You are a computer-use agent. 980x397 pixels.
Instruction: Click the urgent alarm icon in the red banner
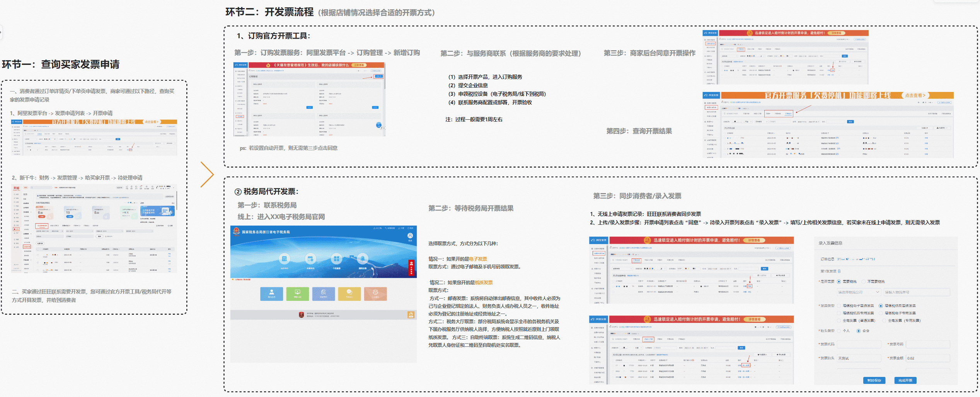tap(648, 240)
